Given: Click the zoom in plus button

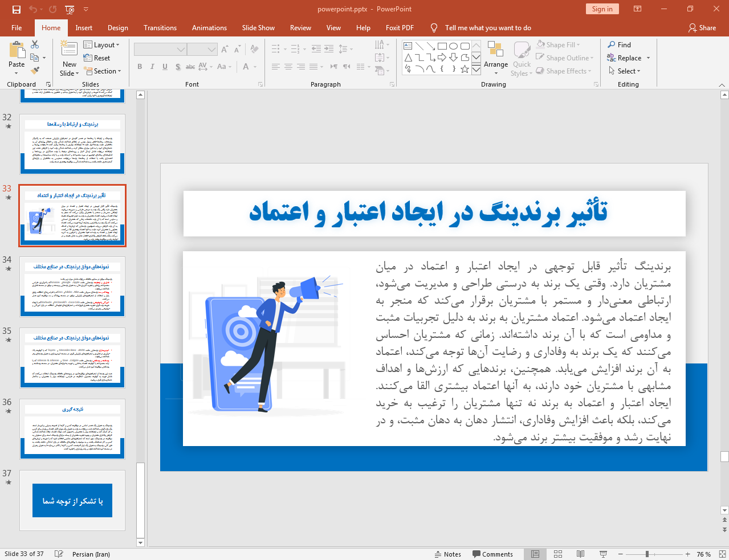Looking at the screenshot, I should point(688,554).
